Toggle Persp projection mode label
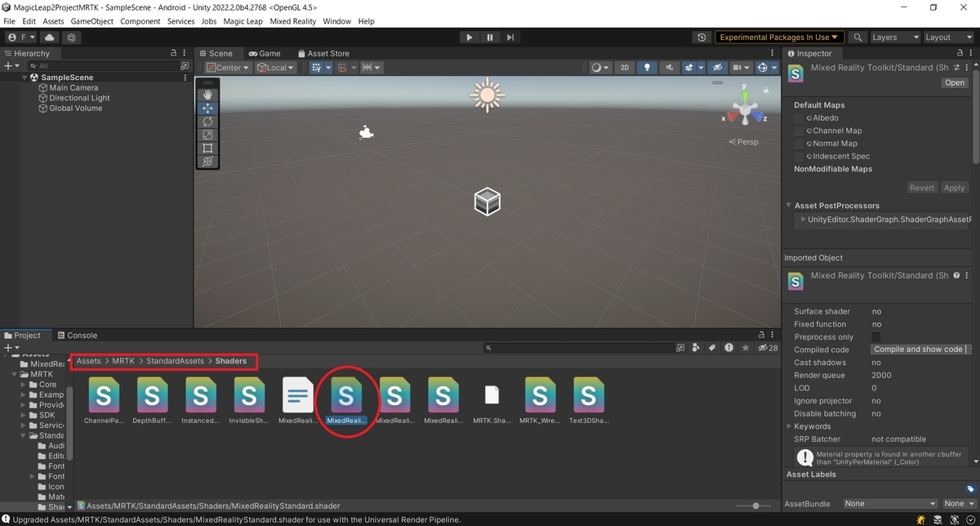The width and height of the screenshot is (980, 526). (x=744, y=142)
